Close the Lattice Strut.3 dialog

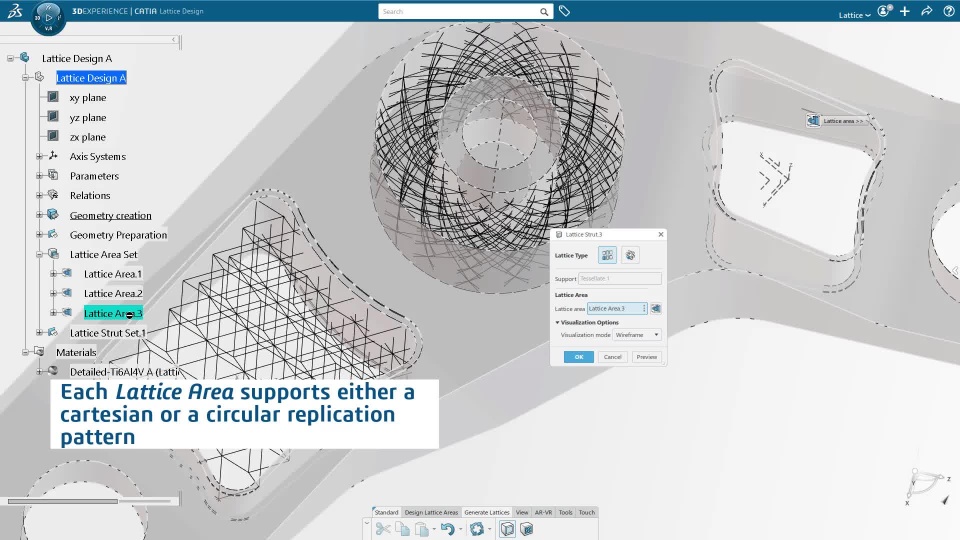(661, 234)
